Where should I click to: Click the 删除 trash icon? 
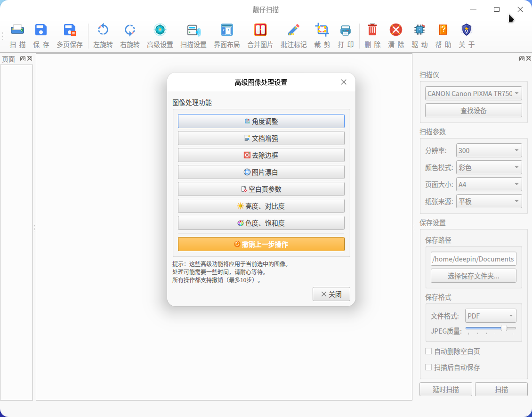[x=372, y=30]
